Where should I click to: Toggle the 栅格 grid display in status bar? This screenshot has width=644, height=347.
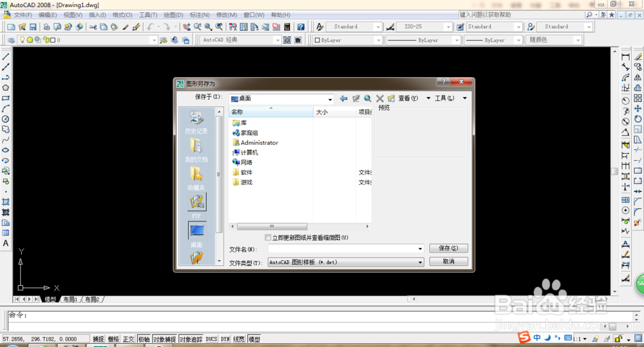click(113, 339)
